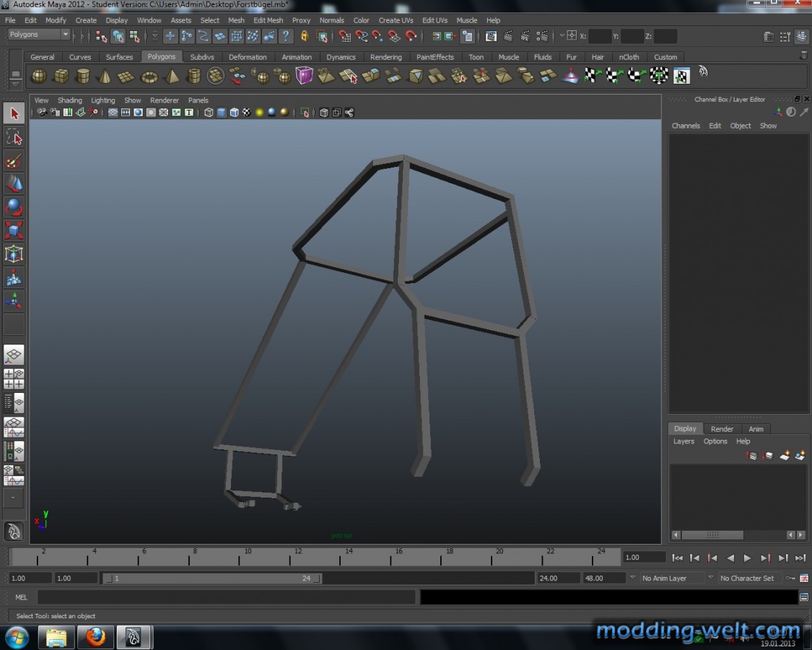Toggle snap to grids magnet icon
The image size is (812, 650).
point(344,36)
